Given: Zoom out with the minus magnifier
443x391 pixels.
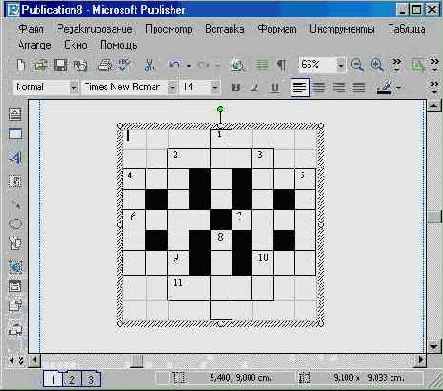Looking at the screenshot, I should [x=357, y=64].
